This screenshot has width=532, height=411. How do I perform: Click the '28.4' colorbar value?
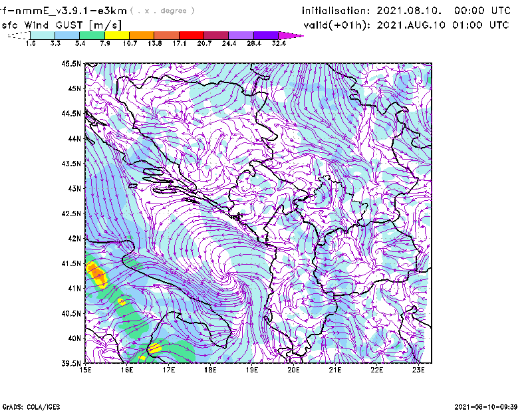click(x=254, y=43)
